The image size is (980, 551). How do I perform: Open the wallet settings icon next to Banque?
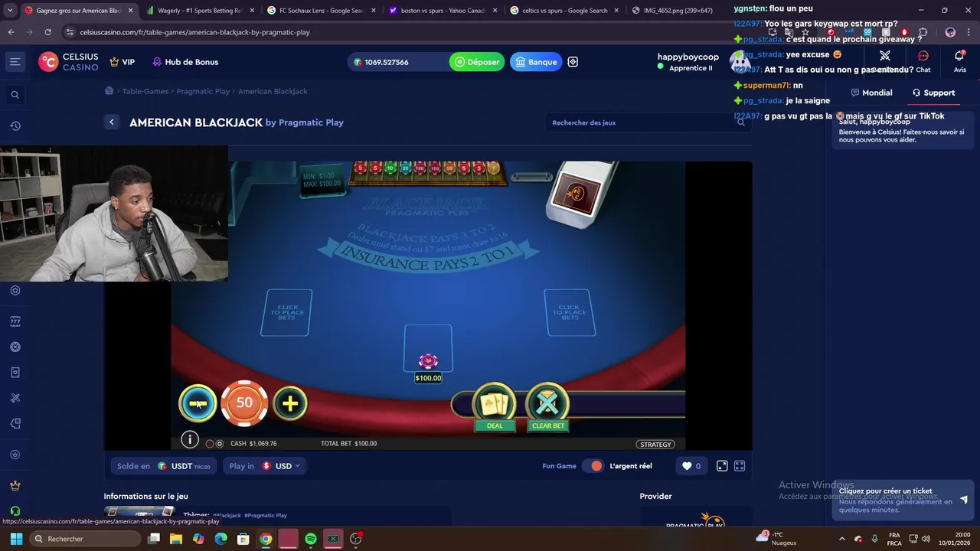click(x=573, y=62)
